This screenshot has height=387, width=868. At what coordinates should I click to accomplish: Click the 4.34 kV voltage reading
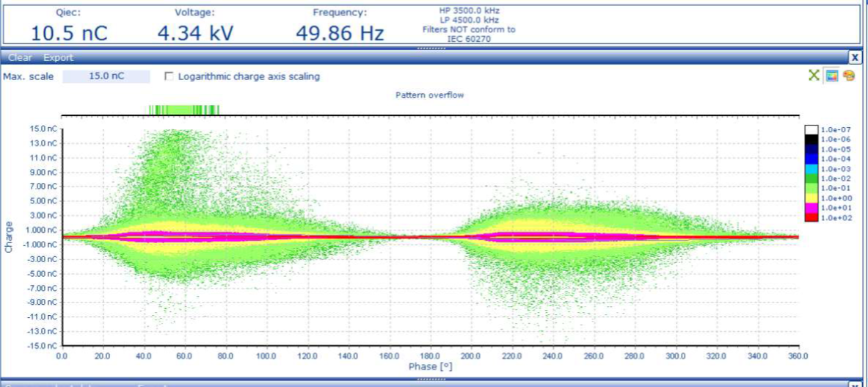(194, 32)
